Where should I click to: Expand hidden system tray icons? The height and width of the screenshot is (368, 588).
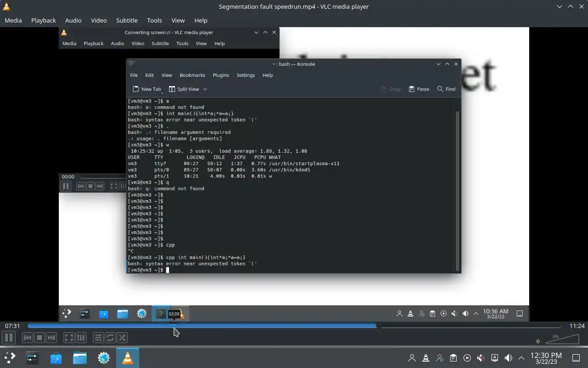pyautogui.click(x=521, y=358)
